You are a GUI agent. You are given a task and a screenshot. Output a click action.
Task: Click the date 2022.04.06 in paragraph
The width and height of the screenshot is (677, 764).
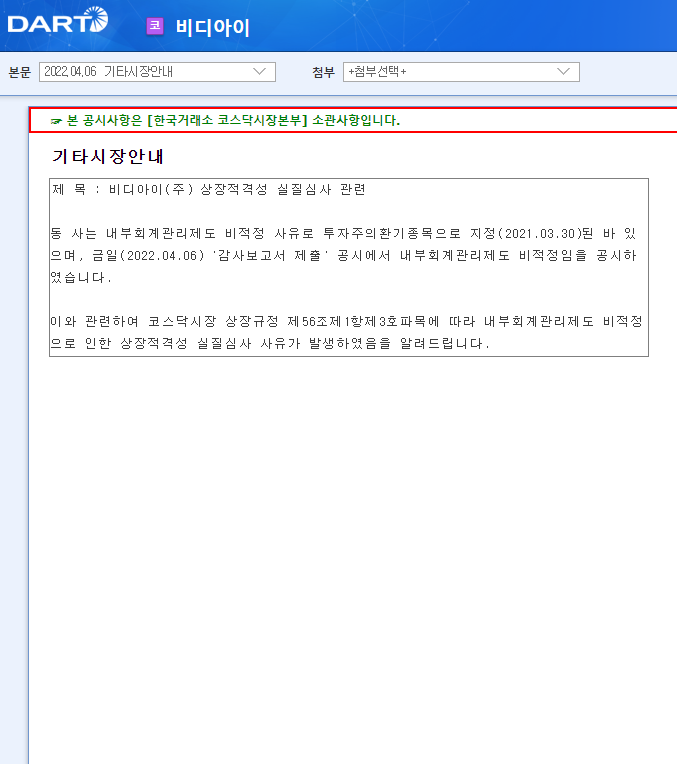pyautogui.click(x=162, y=256)
